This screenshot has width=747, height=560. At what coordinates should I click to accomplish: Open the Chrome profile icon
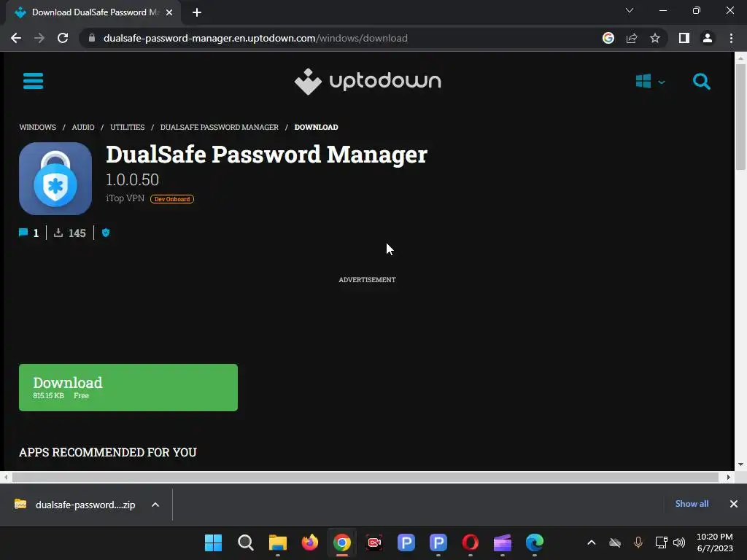coord(708,38)
